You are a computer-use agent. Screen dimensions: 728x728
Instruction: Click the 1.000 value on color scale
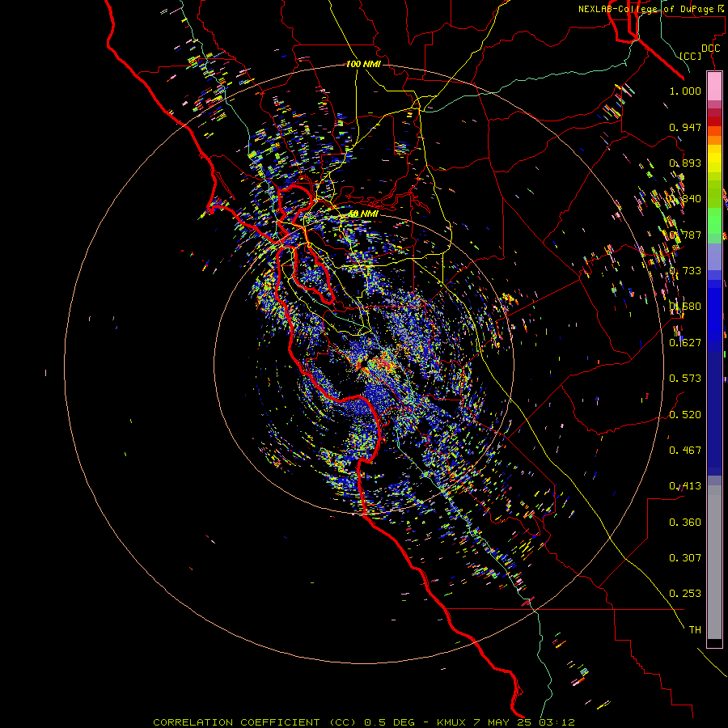pyautogui.click(x=685, y=91)
